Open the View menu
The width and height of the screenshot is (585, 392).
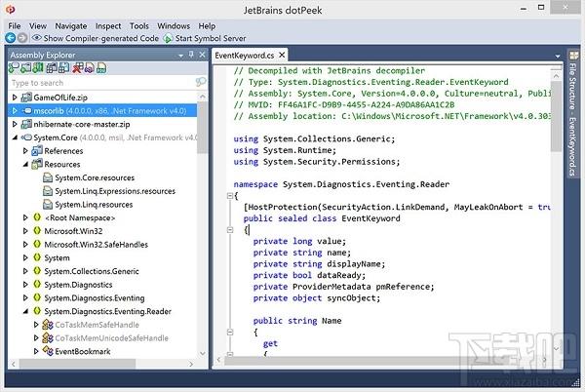click(38, 26)
